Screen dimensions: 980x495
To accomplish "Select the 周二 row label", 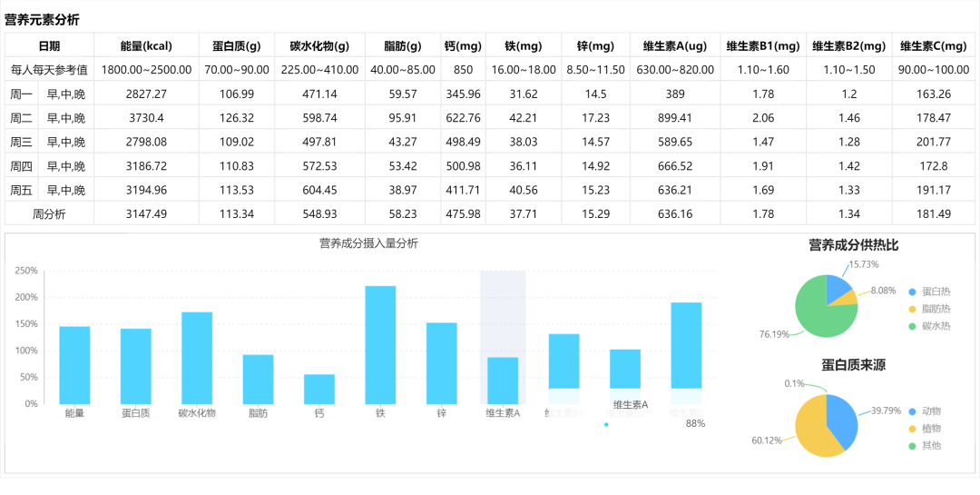I will [21, 118].
